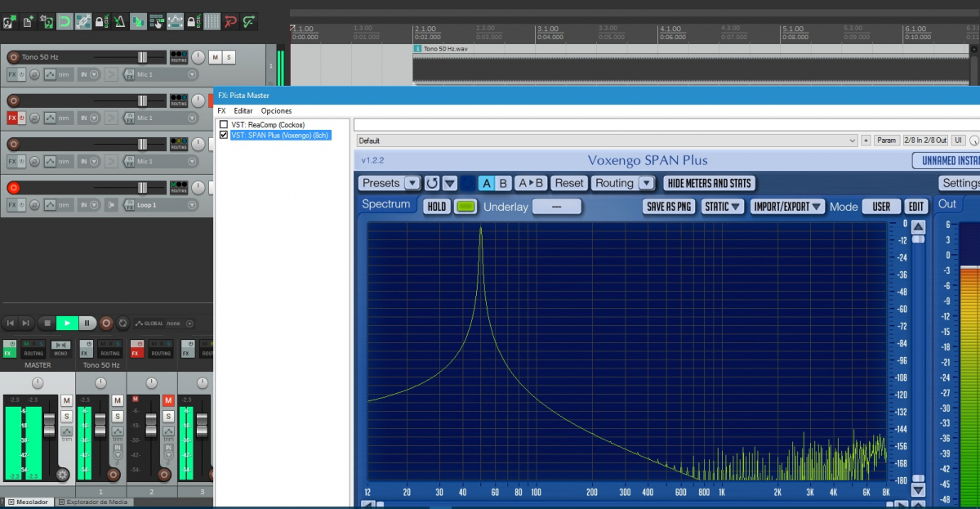980x509 pixels.
Task: Open the Editar menu in the FX window
Action: click(x=243, y=110)
